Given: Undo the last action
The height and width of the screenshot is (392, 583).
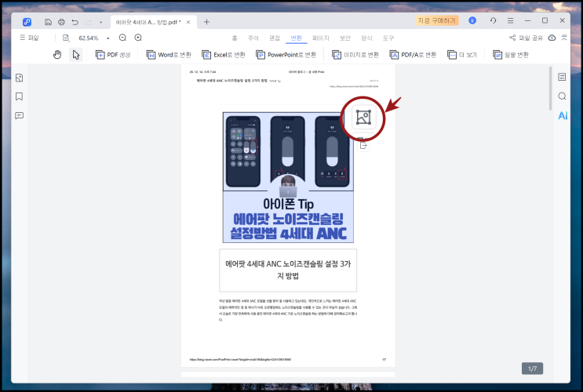Looking at the screenshot, I should [x=75, y=22].
